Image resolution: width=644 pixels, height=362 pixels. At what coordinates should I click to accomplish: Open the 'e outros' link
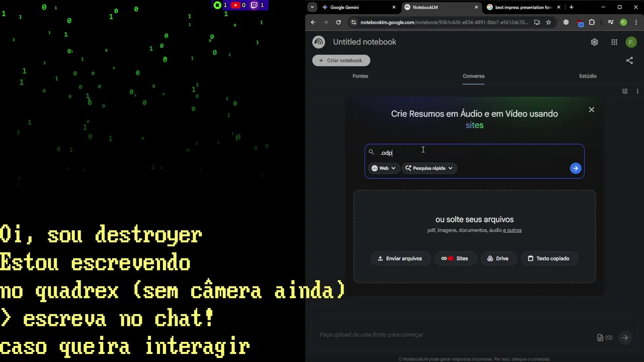click(512, 230)
